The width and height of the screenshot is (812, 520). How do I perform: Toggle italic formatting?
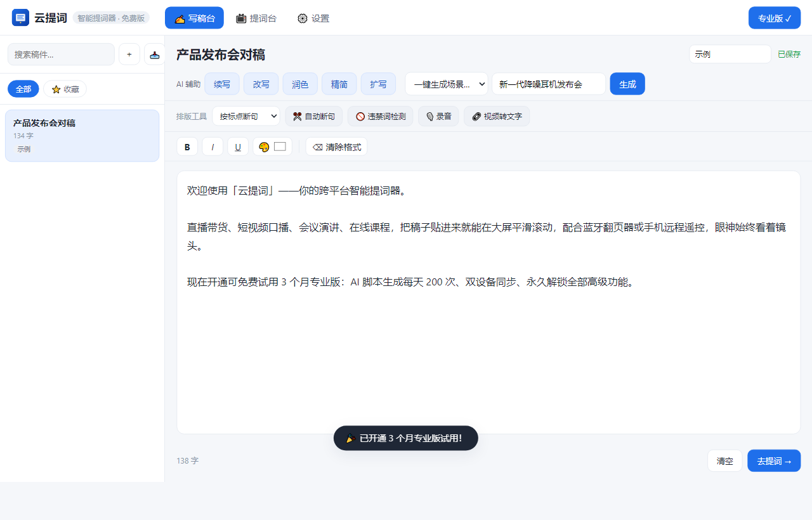tap(213, 146)
